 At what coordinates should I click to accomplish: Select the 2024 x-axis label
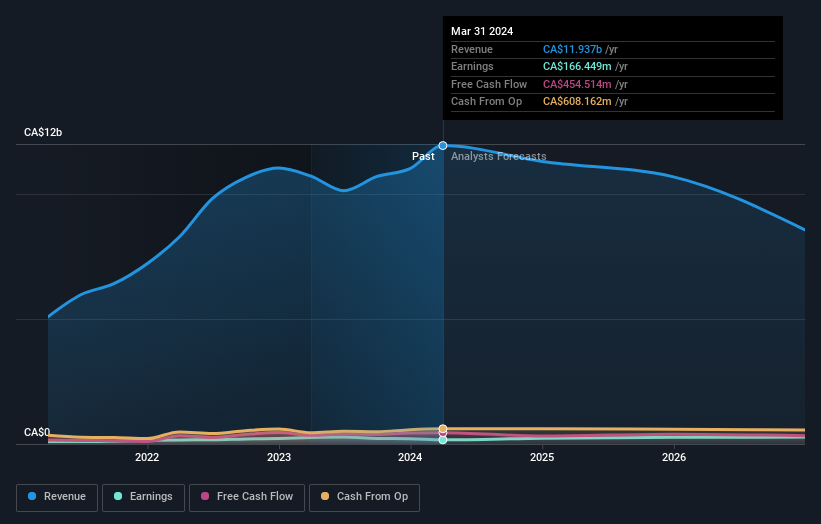pyautogui.click(x=410, y=457)
